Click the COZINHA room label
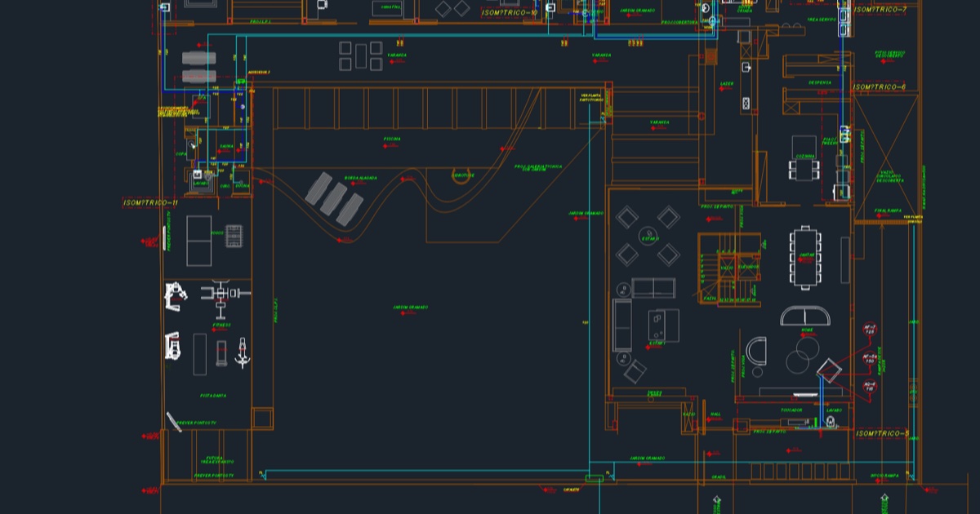980x514 pixels. [x=804, y=155]
